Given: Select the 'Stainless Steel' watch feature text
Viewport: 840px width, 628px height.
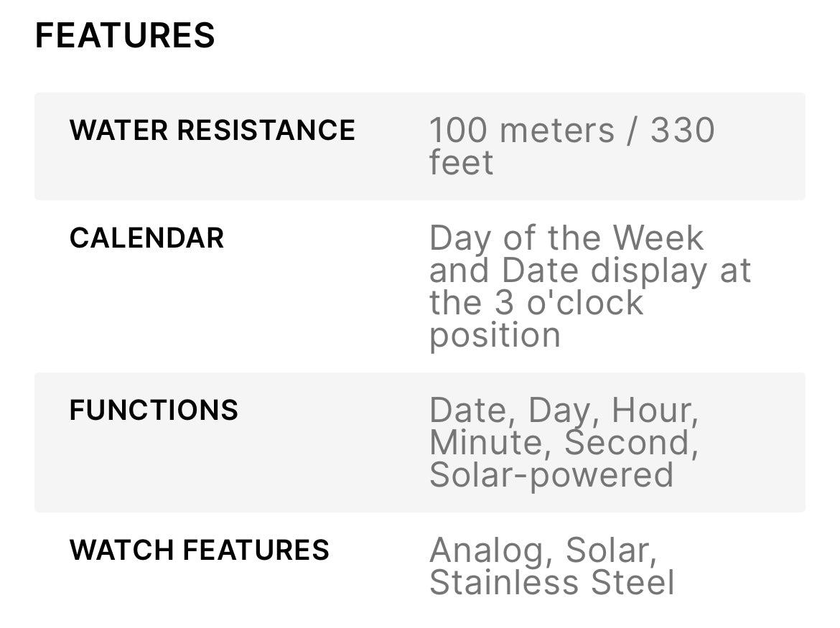Looking at the screenshot, I should tap(551, 583).
